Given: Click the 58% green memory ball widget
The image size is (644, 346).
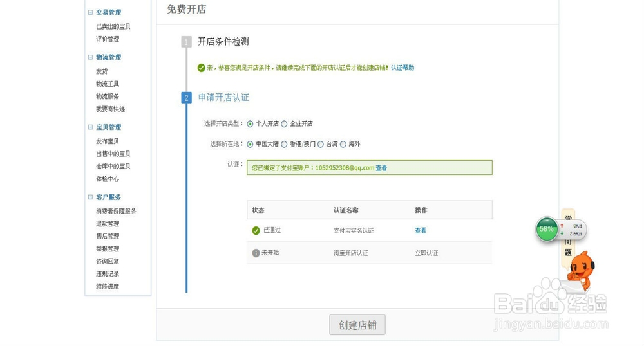Looking at the screenshot, I should (547, 229).
